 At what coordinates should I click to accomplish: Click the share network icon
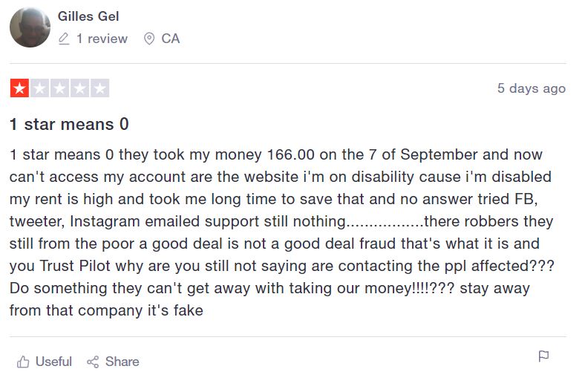coord(93,362)
